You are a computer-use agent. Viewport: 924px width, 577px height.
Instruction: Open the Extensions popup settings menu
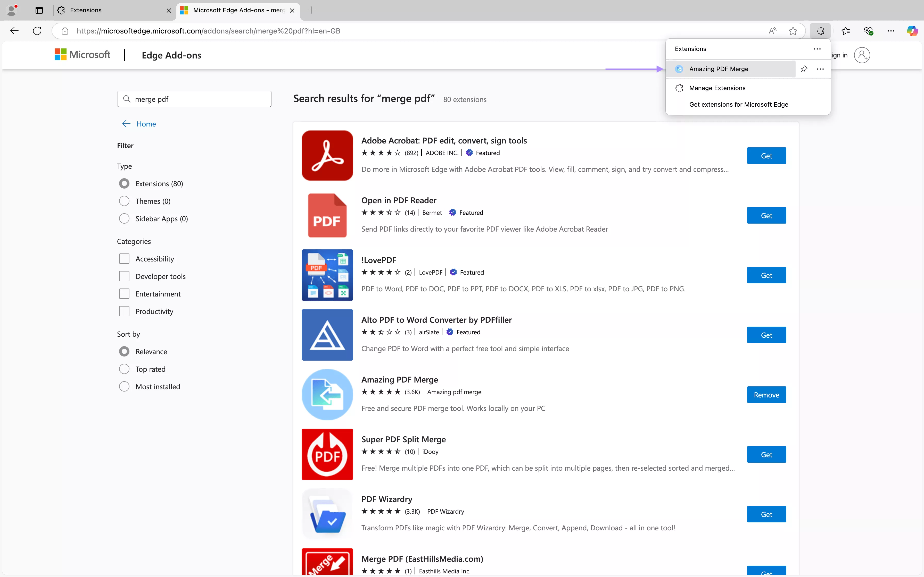[817, 49]
